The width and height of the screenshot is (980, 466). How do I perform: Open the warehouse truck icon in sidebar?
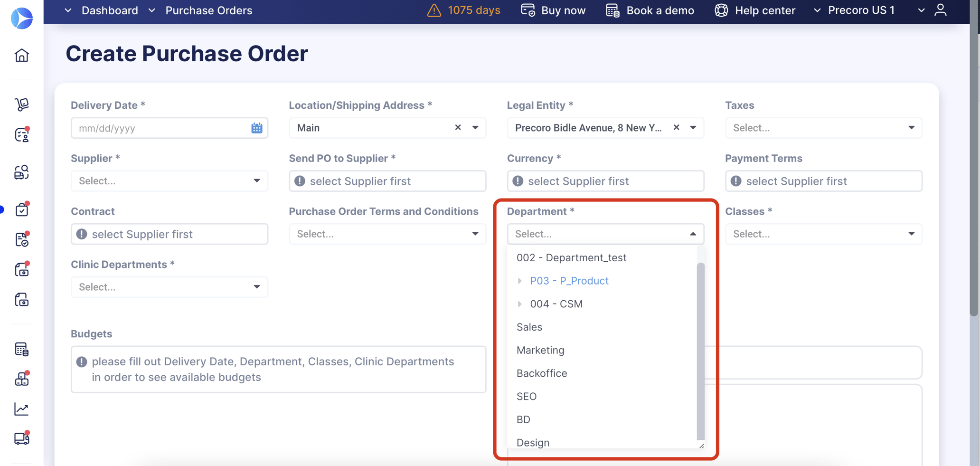coord(22,439)
